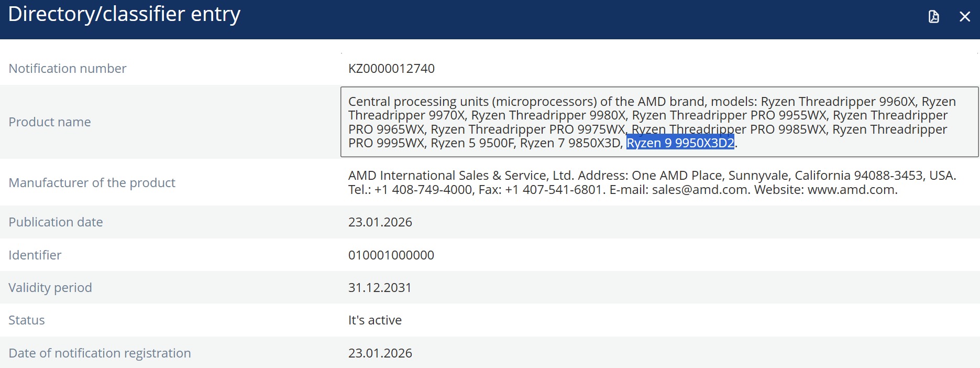Click the Status label

[27, 320]
